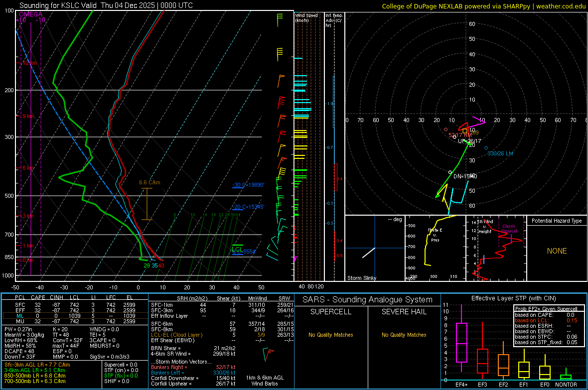The height and width of the screenshot is (390, 588).
Task: Click the 9 km height marker
Action: click(28, 116)
